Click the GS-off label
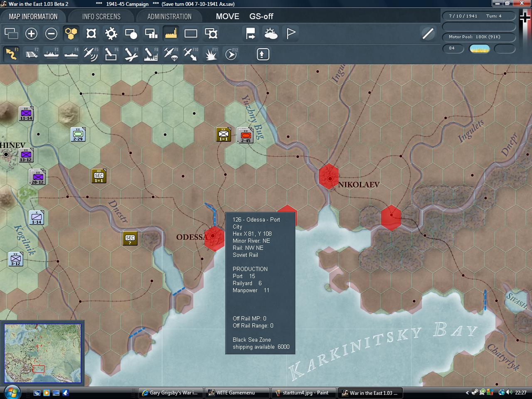Viewport: 532px width, 399px height. pyautogui.click(x=261, y=17)
